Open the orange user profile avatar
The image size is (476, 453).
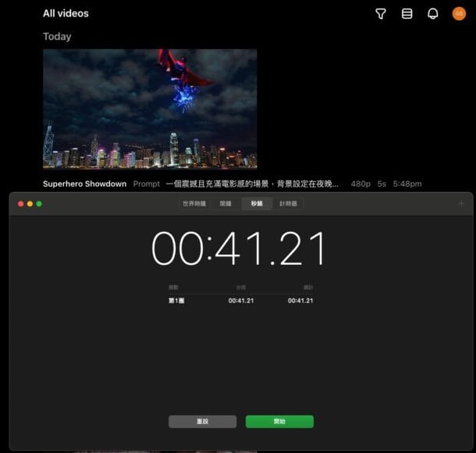[459, 14]
